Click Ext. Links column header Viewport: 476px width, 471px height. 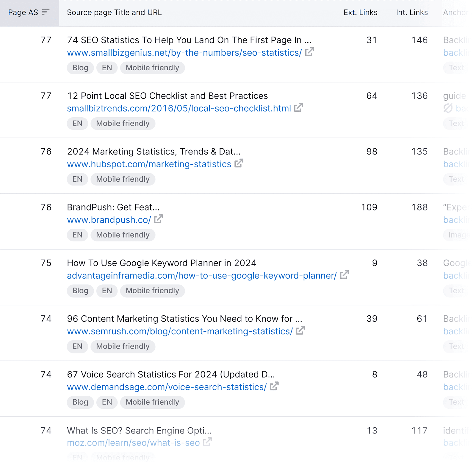point(360,13)
